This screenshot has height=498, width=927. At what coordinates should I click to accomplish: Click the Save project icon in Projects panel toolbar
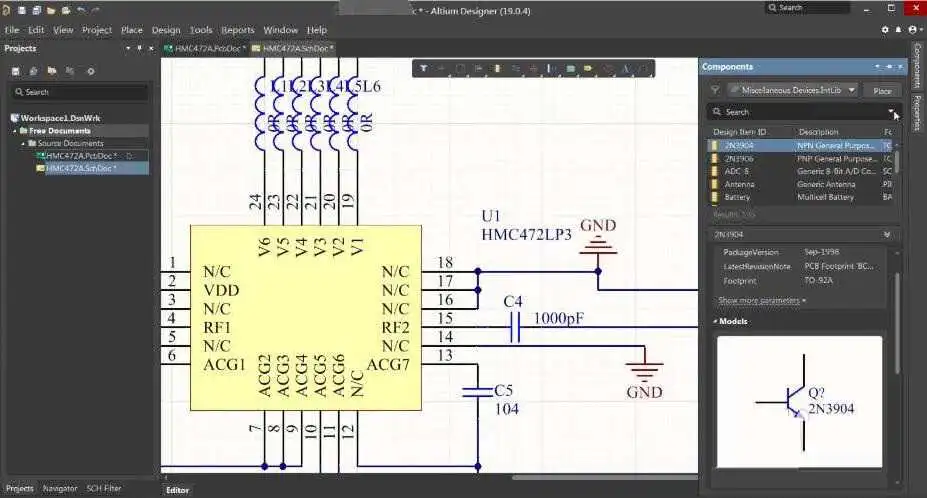click(16, 71)
